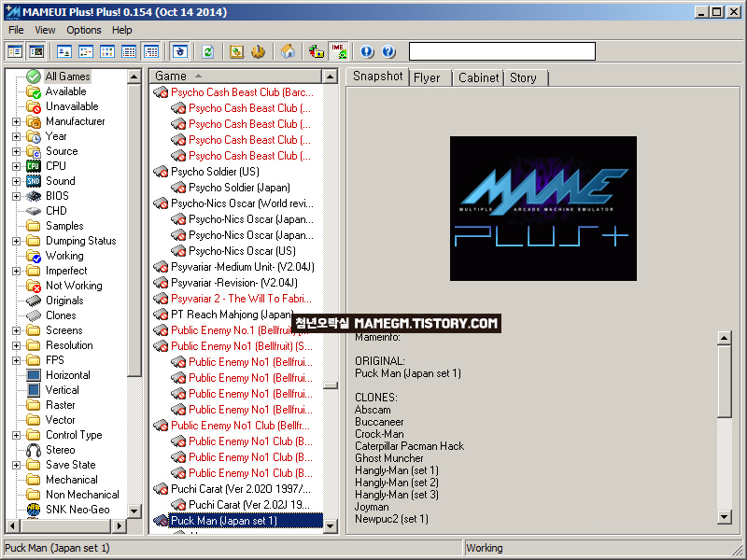Toggle the IME toolbar button

(x=339, y=51)
